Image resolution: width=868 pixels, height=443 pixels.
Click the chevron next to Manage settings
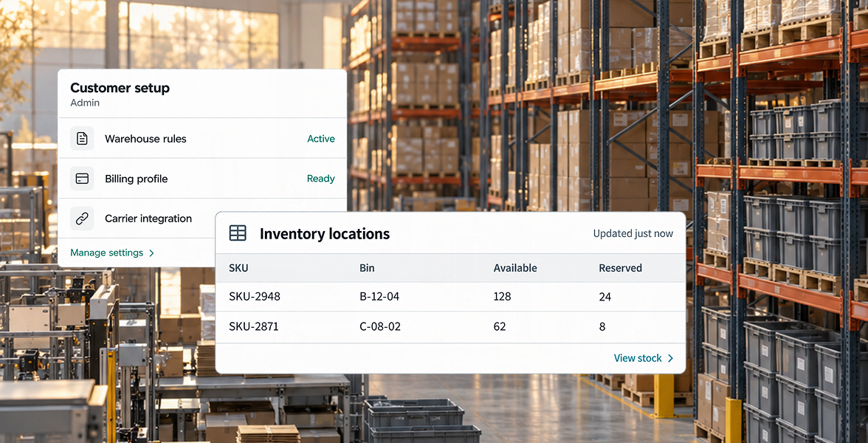152,253
